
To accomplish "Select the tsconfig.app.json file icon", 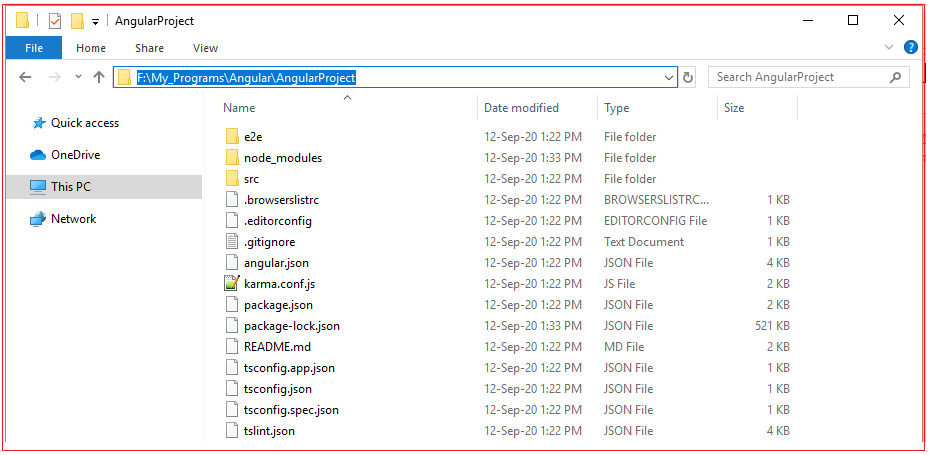I will point(232,368).
